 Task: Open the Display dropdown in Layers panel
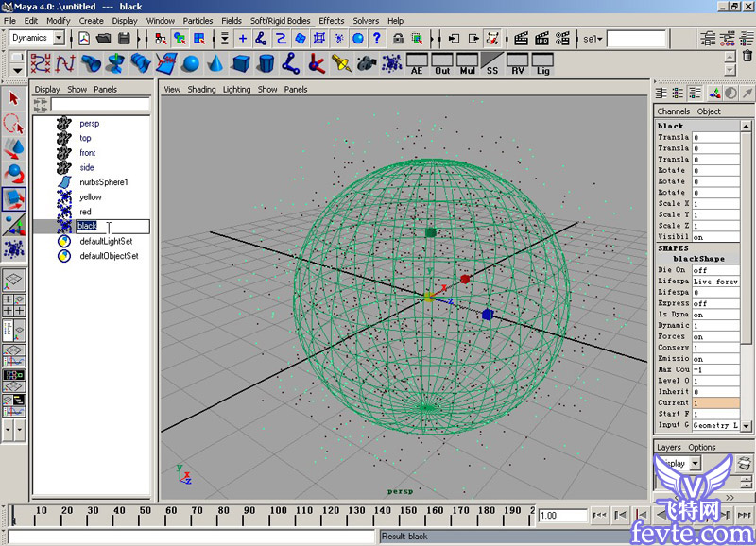[x=695, y=464]
